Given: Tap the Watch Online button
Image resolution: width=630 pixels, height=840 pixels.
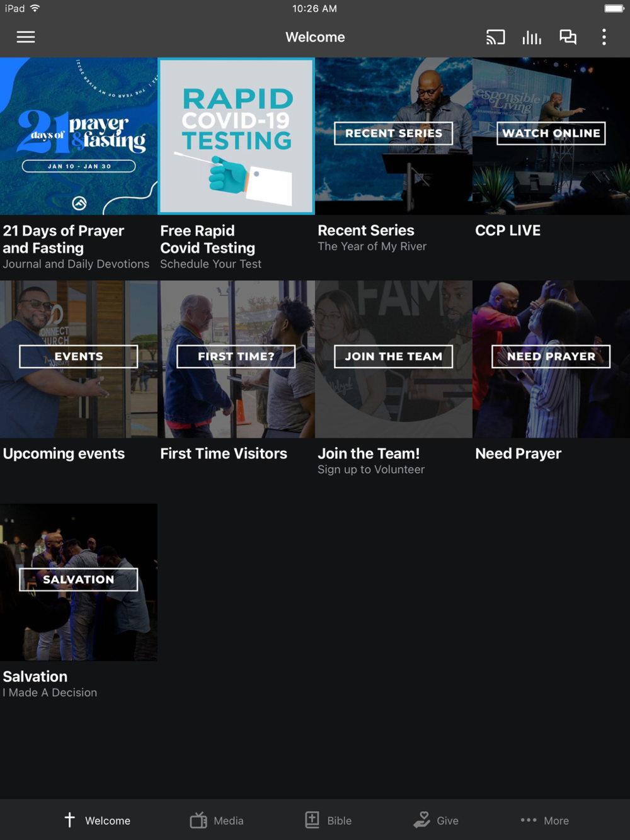Looking at the screenshot, I should [x=551, y=133].
